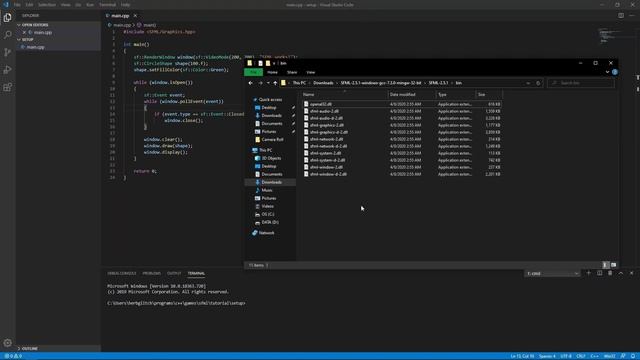Open the Quick Access toolbar customize dropdown
Screen dimensions: 640x360
(x=274, y=63)
